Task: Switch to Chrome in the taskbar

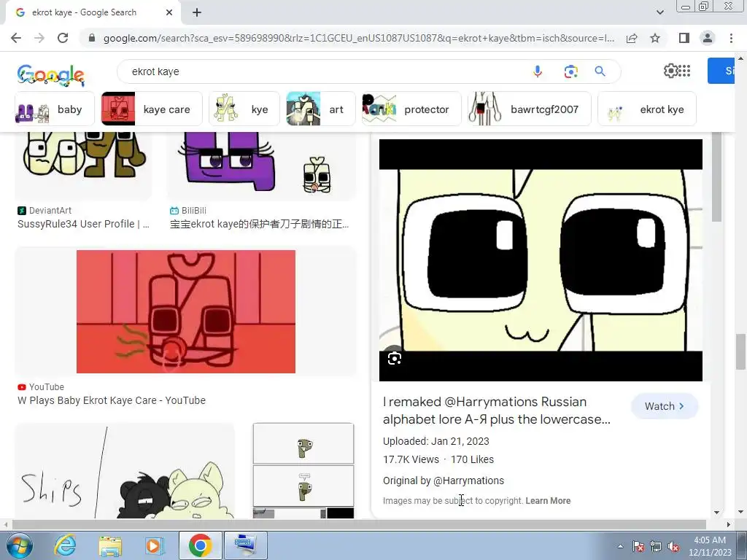Action: point(200,545)
